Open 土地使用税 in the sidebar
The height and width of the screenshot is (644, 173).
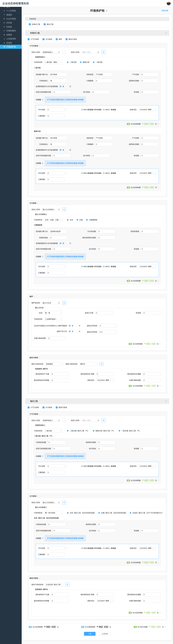(11, 39)
